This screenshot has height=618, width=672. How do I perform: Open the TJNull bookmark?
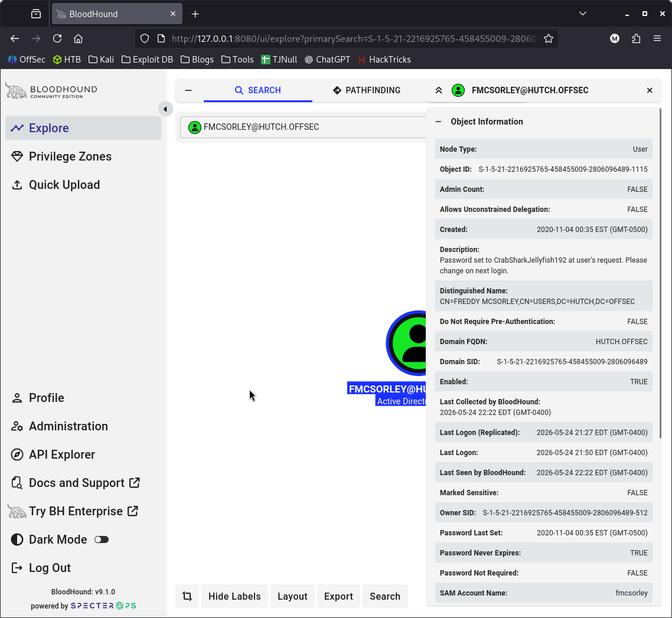[279, 60]
